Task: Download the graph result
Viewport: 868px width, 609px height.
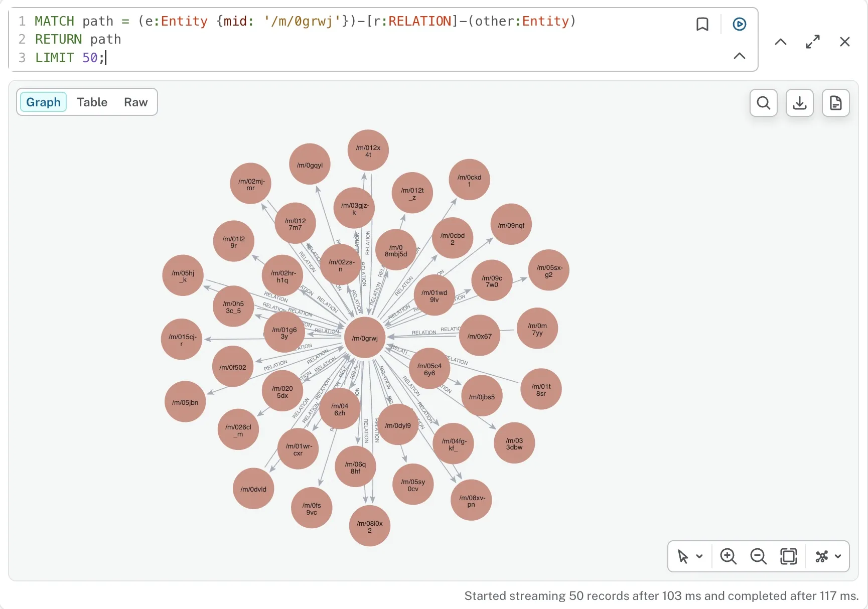Action: point(800,103)
